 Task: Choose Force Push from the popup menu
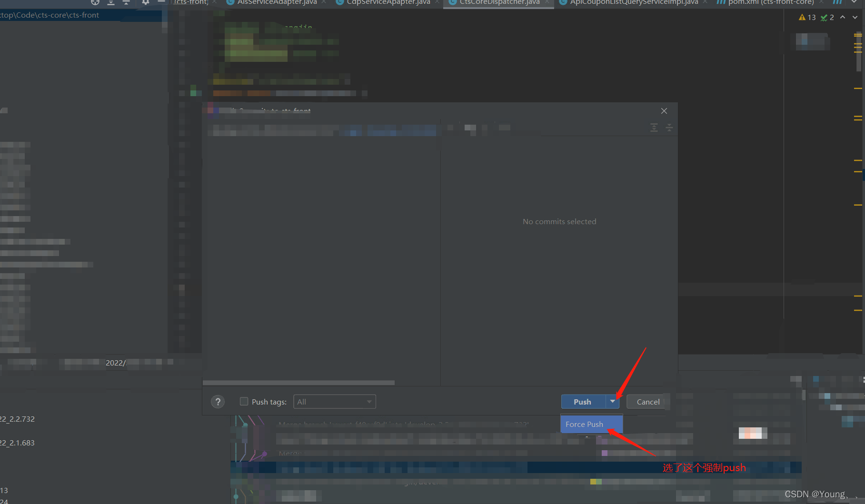coord(591,424)
